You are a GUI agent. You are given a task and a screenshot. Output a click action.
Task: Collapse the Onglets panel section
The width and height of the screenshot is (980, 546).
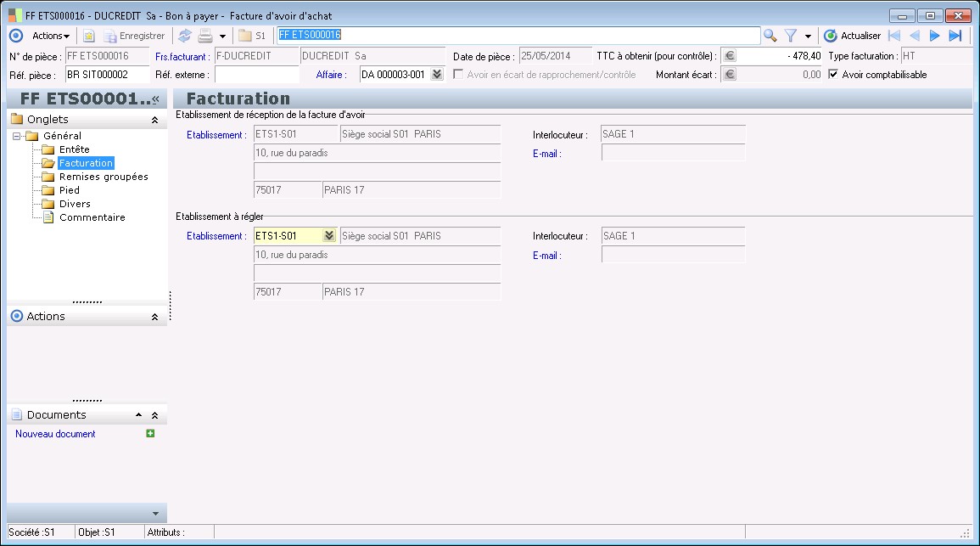click(154, 120)
